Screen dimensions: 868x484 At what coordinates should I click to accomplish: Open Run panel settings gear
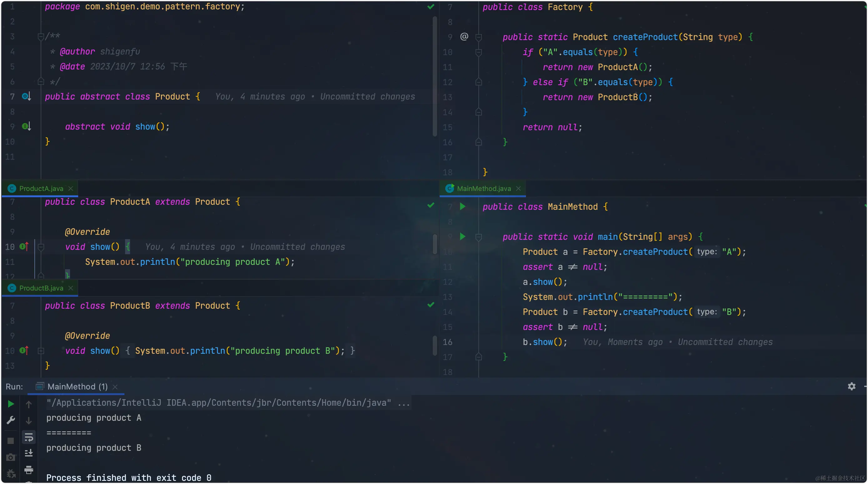(x=851, y=386)
